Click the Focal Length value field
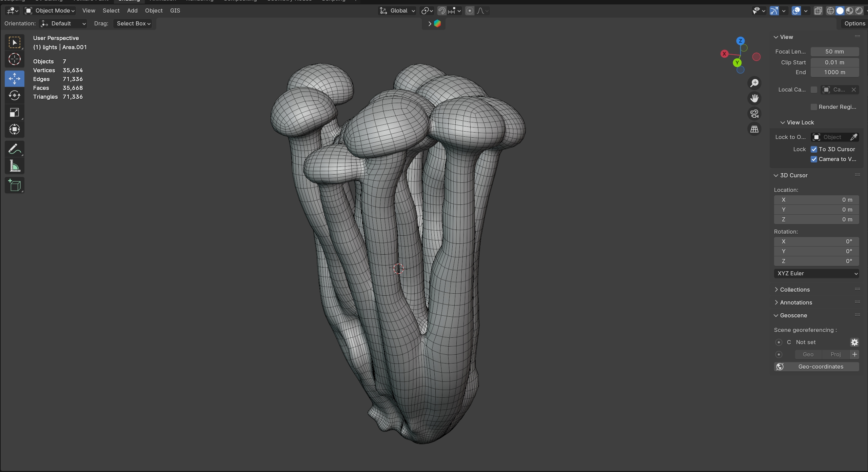The width and height of the screenshot is (868, 472). click(834, 52)
